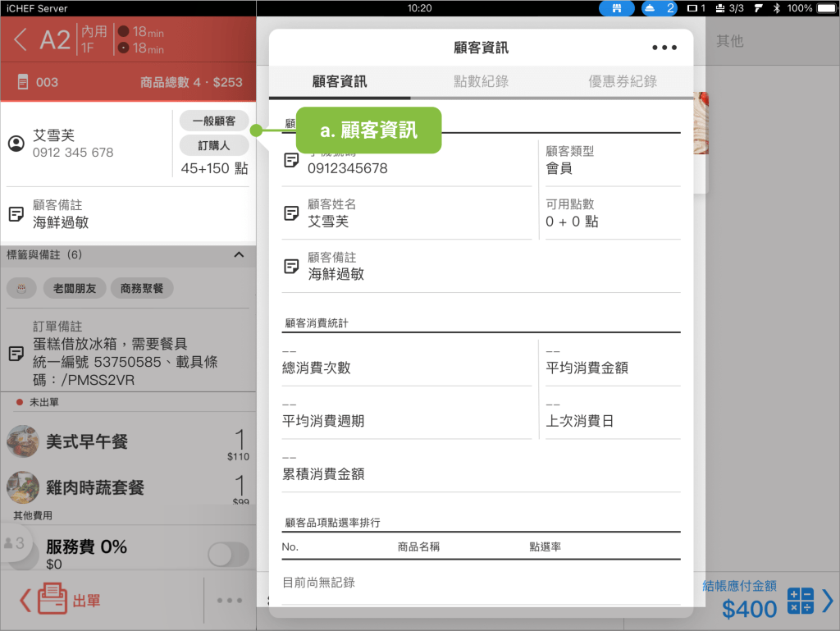Open the more options dots beside 出單
The image size is (840, 631).
(x=230, y=601)
